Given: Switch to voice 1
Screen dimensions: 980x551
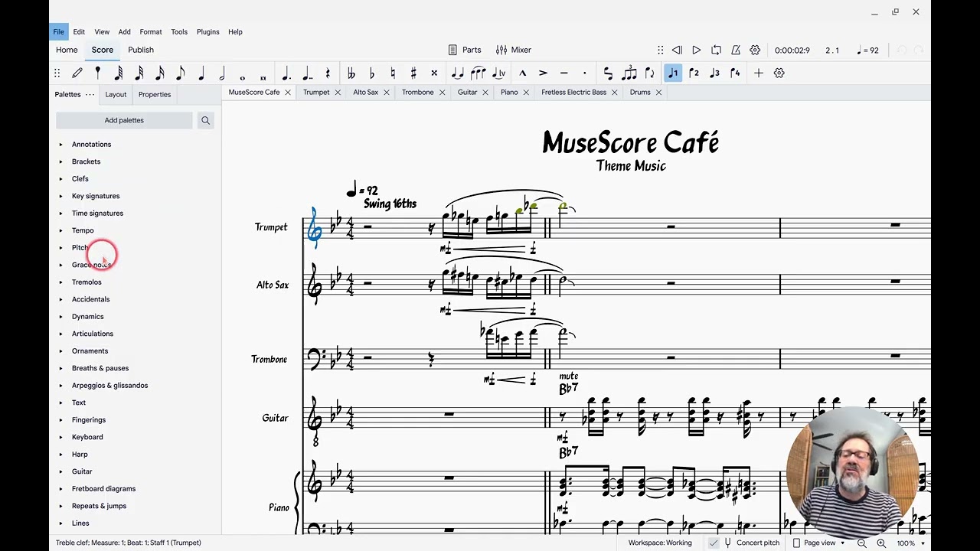Looking at the screenshot, I should [x=673, y=73].
